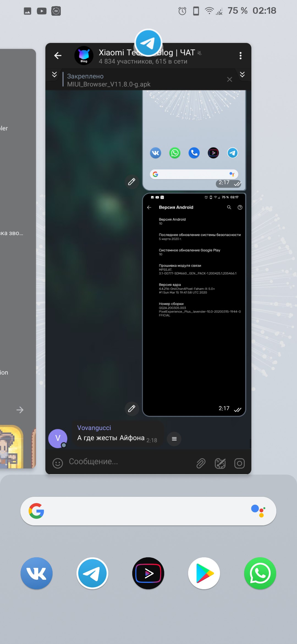Viewport: 297px width, 644px height.
Task: Open WhatsApp from the dock
Action: click(x=260, y=573)
